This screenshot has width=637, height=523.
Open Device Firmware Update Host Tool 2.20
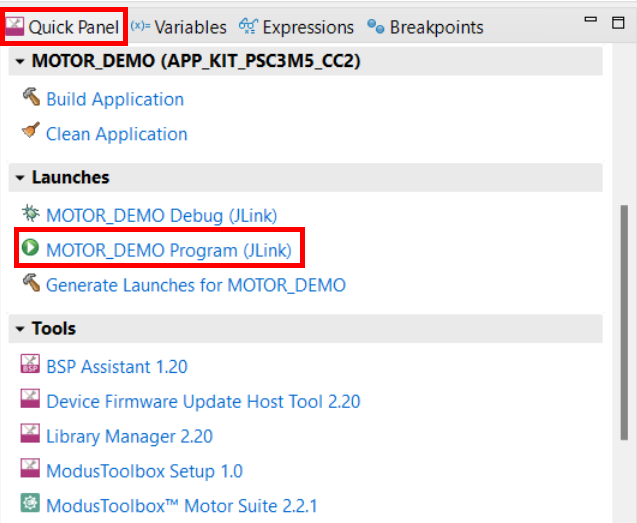coord(203,401)
